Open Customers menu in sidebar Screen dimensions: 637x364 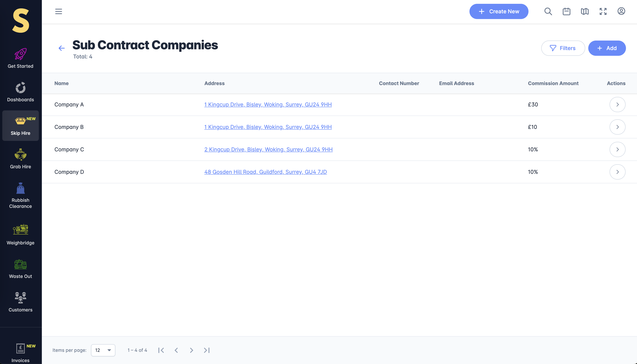tap(21, 302)
